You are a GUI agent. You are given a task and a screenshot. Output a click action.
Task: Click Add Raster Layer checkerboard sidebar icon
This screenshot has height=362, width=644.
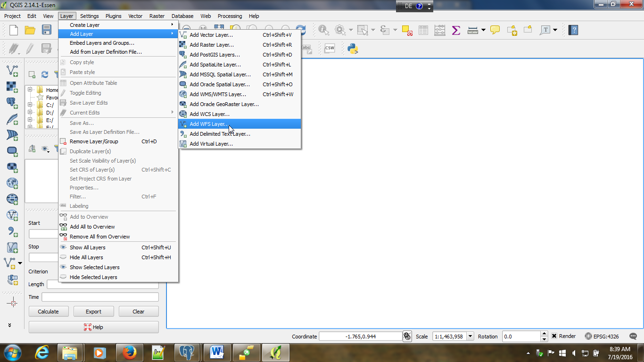(x=12, y=86)
